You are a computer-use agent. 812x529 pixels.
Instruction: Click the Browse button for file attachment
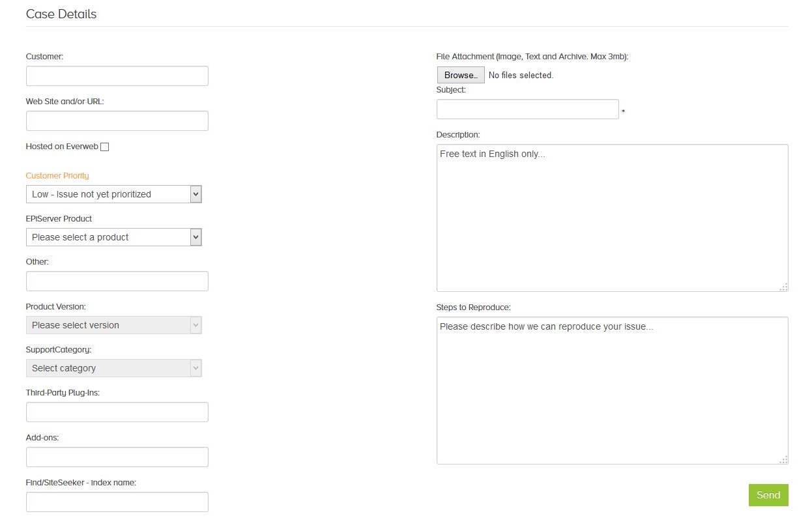[460, 74]
